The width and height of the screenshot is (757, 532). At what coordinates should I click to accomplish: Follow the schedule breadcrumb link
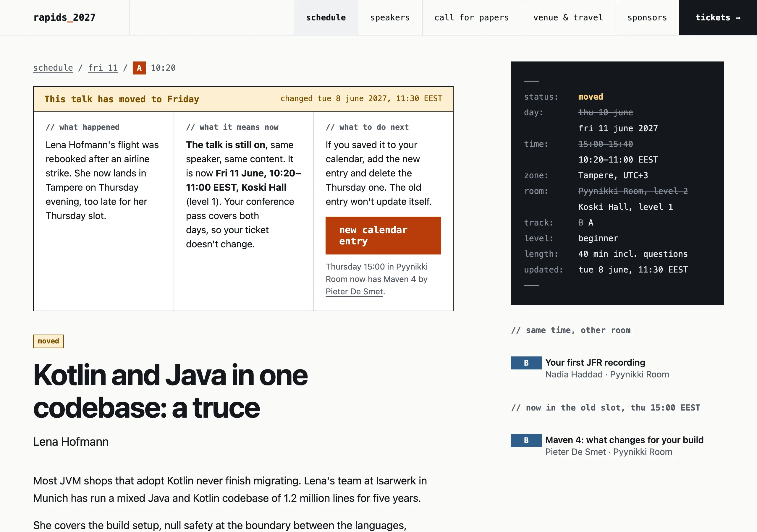[53, 68]
